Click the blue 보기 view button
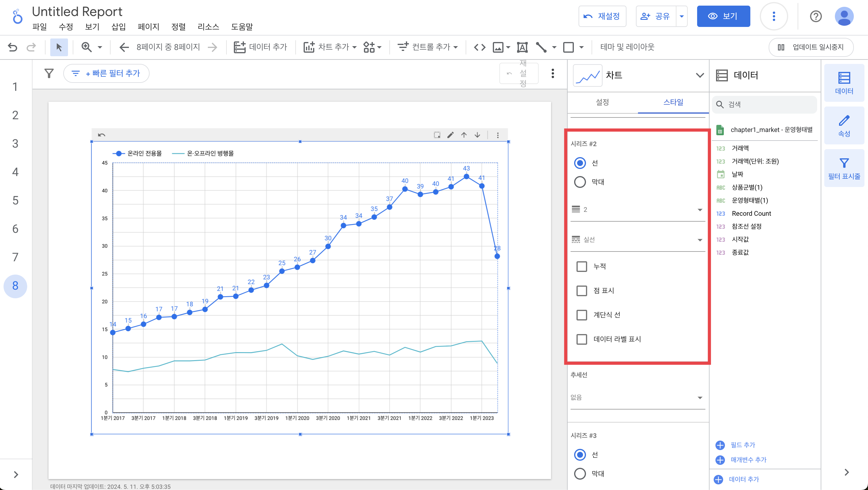Viewport: 868px width, 490px height. pyautogui.click(x=723, y=16)
